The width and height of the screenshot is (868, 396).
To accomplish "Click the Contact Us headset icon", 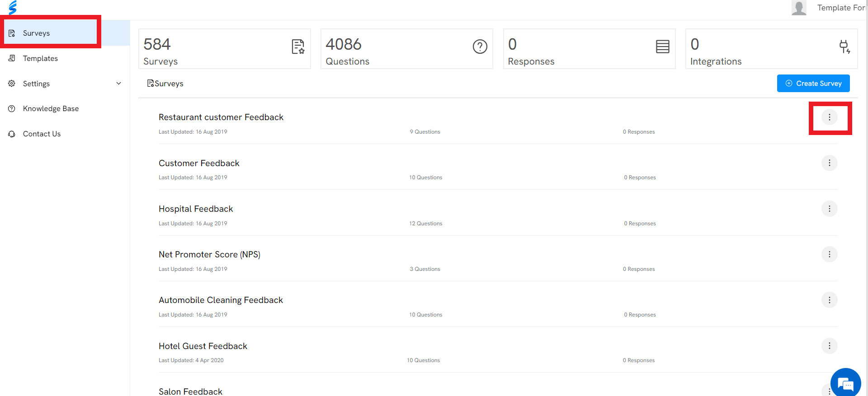I will pos(12,134).
